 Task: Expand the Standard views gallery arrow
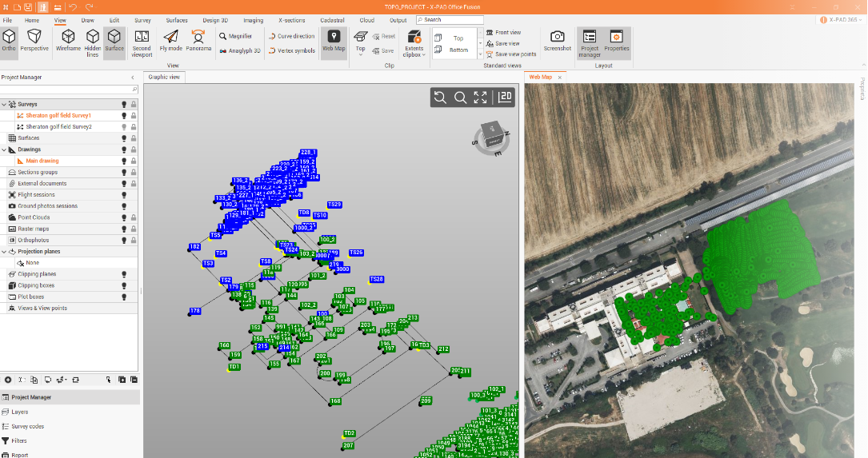480,54
